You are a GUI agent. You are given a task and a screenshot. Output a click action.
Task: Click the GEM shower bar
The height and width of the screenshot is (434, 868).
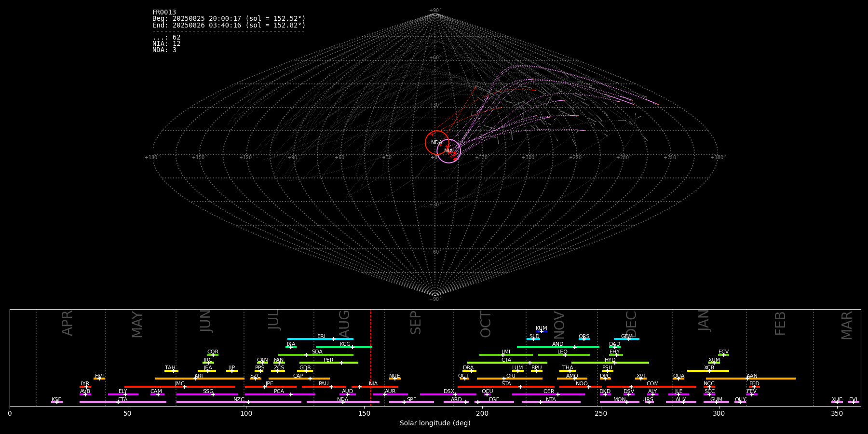pos(626,339)
